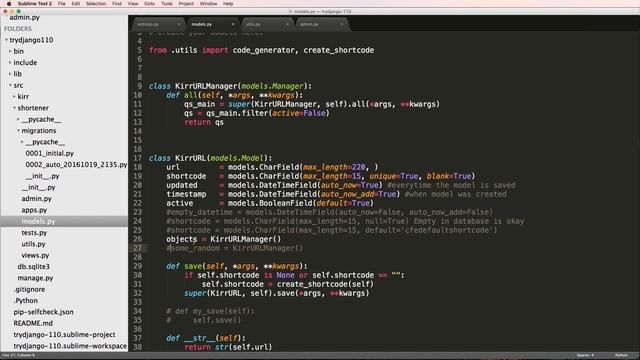The image size is (640, 360).
Task: Open admin.py in the shortener folder
Action: [36, 199]
